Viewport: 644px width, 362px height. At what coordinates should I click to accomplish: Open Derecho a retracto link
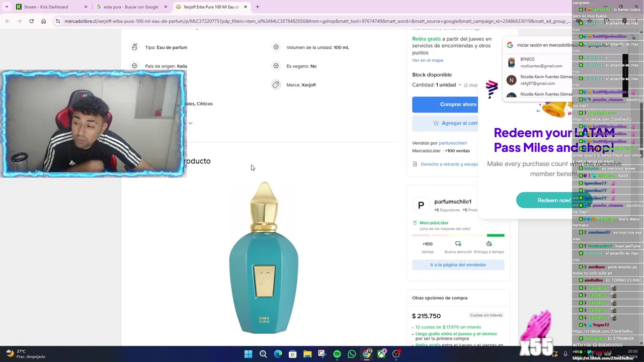click(x=449, y=164)
